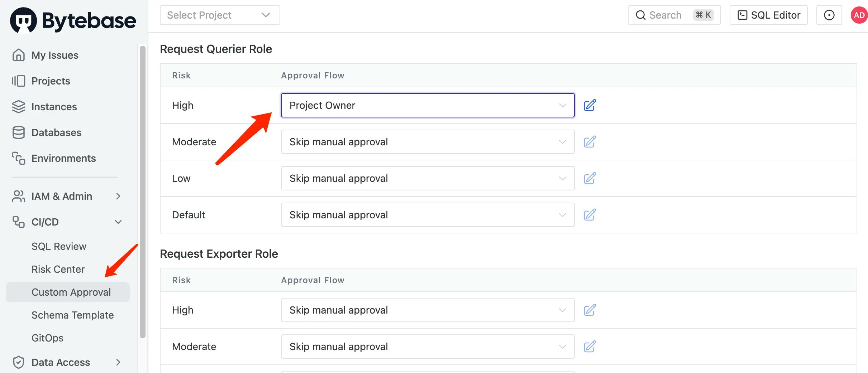Expand the IAM & Admin section
This screenshot has height=373, width=868.
point(118,196)
